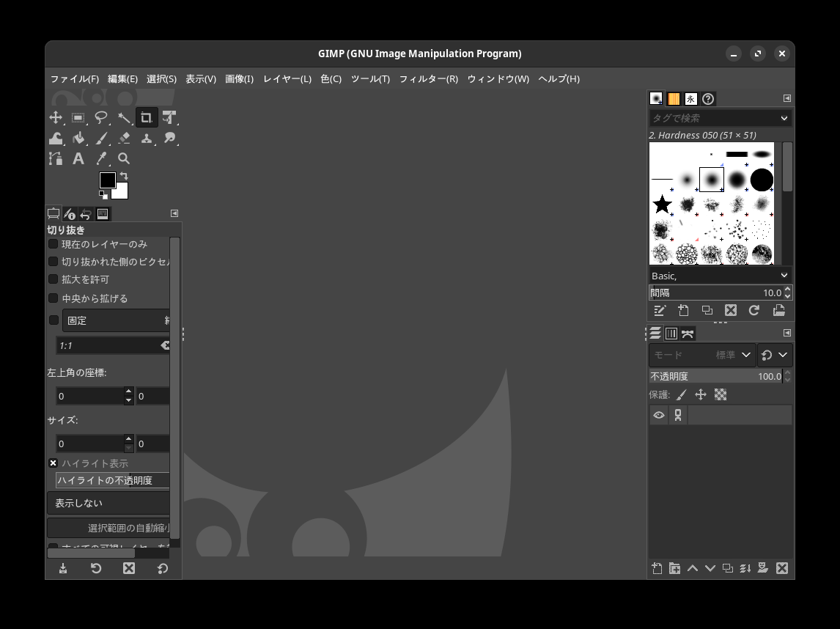The height and width of the screenshot is (629, 840).
Task: Click the 1:1 aspect ratio input field
Action: click(109, 345)
